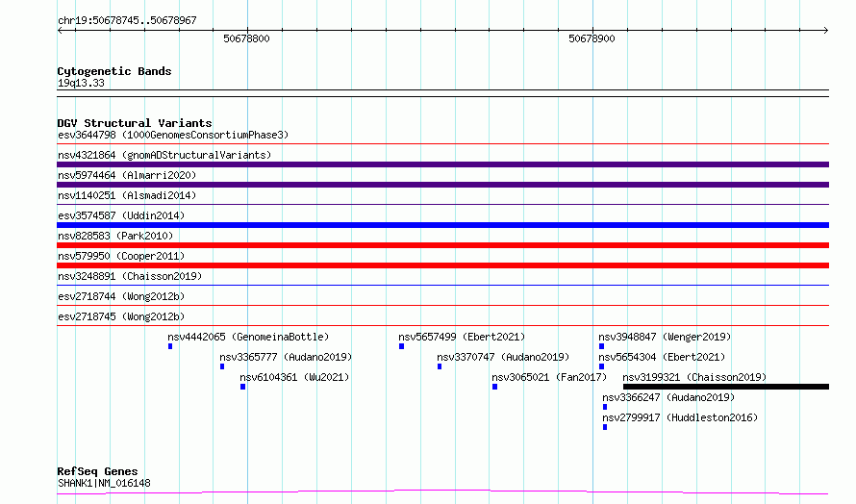Click the 19q13.33 cytogenetic band label
The image size is (856, 504).
[81, 83]
